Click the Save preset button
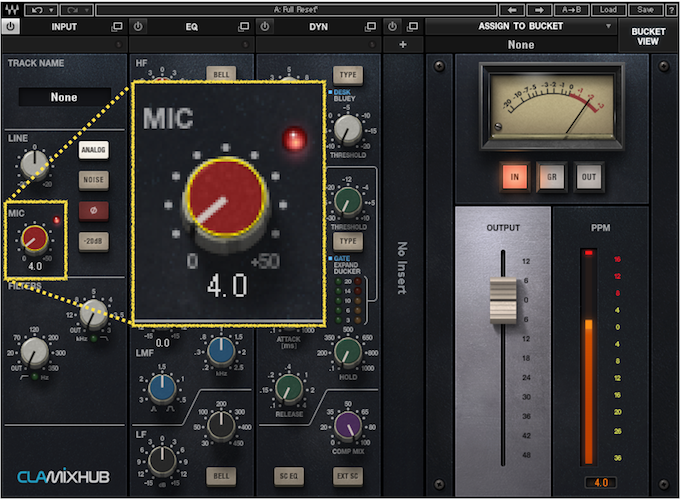 pos(645,10)
